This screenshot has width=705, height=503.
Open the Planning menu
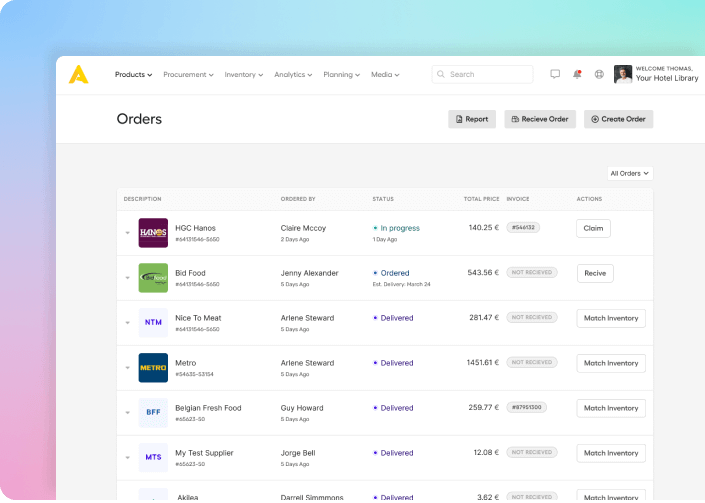342,75
